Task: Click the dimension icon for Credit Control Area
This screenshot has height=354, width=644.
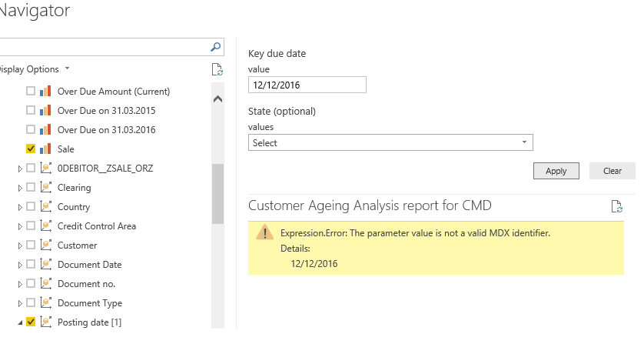Action: click(45, 225)
